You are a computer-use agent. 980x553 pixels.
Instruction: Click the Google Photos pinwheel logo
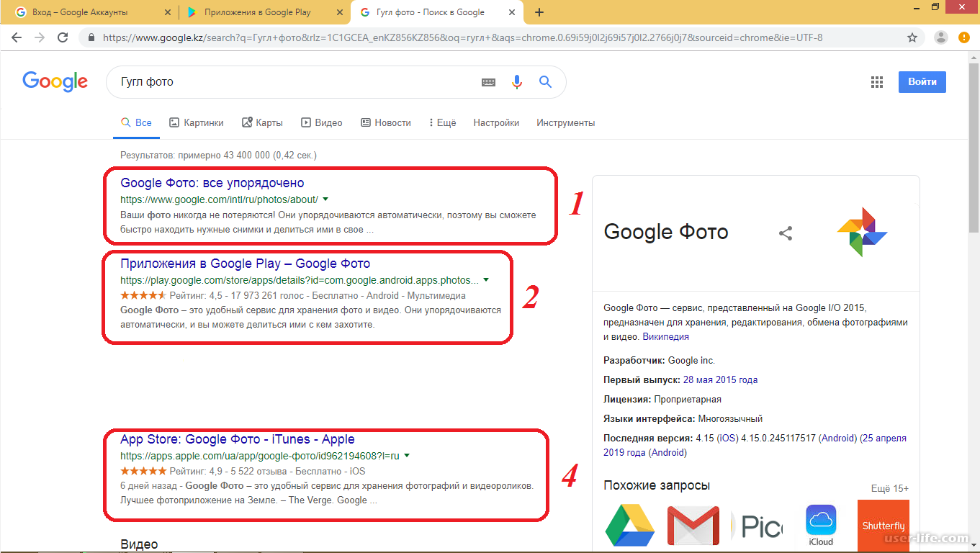tap(862, 232)
